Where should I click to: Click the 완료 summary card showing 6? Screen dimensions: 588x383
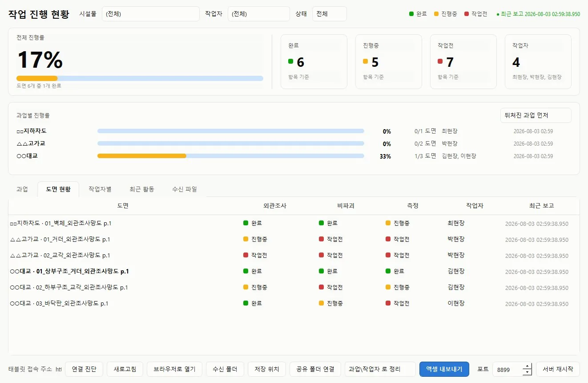pos(314,61)
